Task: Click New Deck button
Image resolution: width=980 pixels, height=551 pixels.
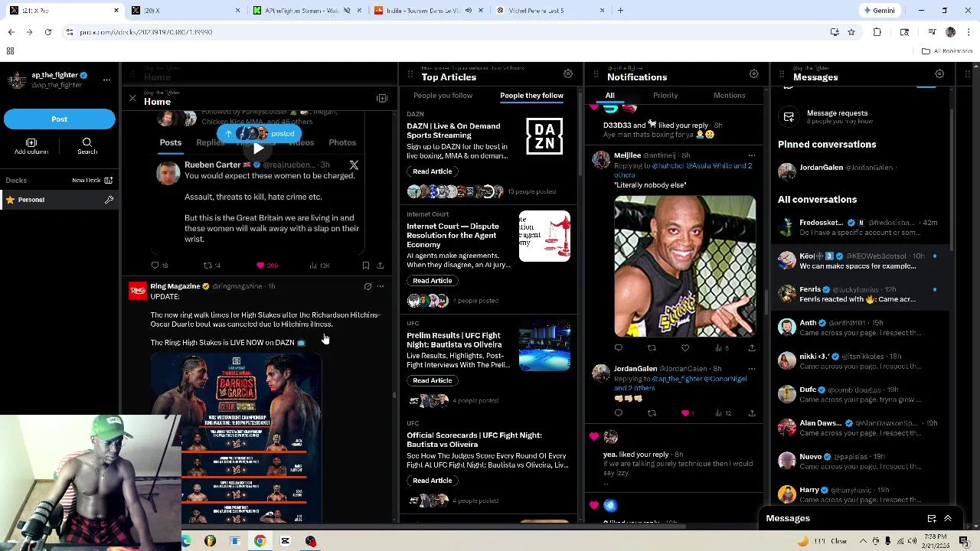Action: 92,180
